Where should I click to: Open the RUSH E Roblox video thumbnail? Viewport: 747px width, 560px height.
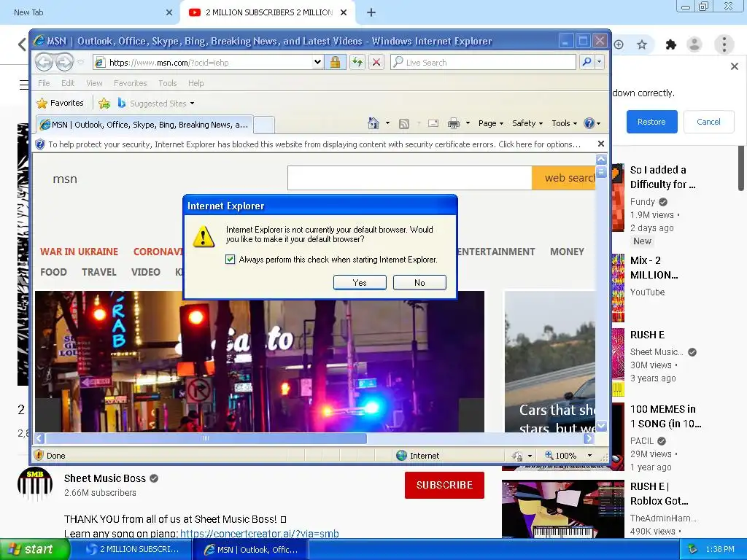point(562,509)
